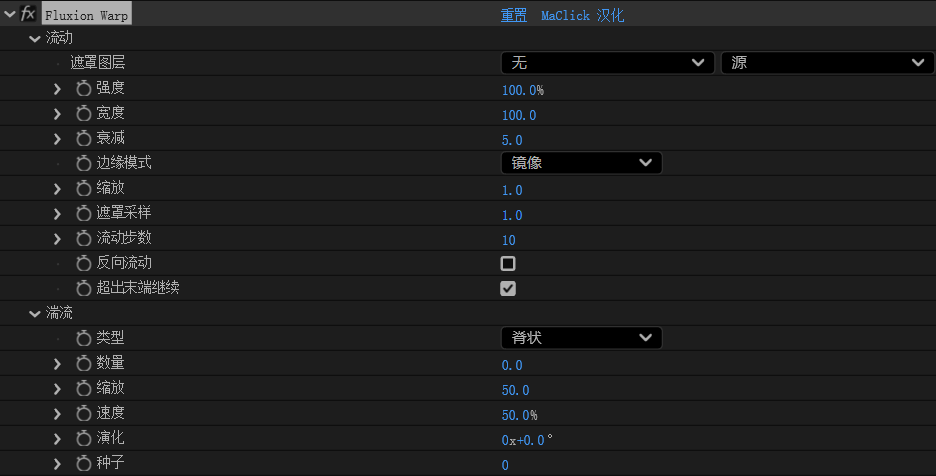Toggle the stopwatch for 流动步数
Screen dimensions: 936x476
(84, 239)
